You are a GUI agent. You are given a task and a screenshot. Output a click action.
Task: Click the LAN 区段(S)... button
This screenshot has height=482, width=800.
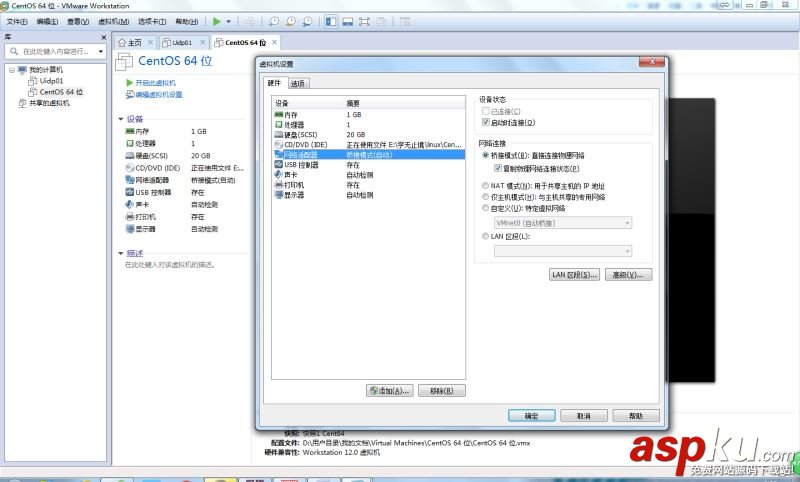[x=574, y=275]
